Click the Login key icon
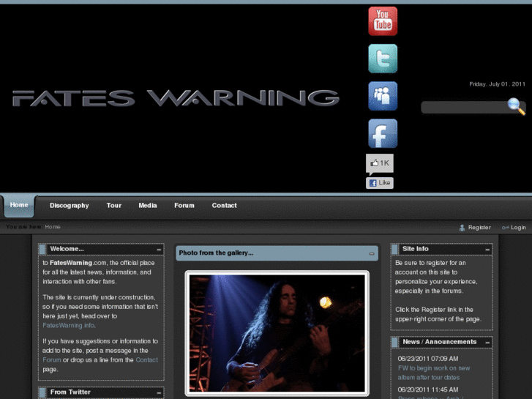Screen dimensions: 532x399 coord(505,228)
